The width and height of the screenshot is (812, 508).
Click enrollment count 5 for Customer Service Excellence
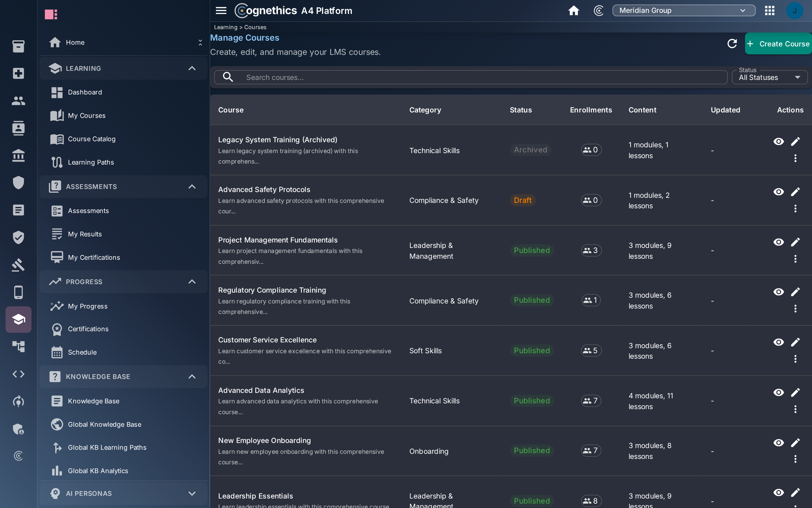pos(591,351)
